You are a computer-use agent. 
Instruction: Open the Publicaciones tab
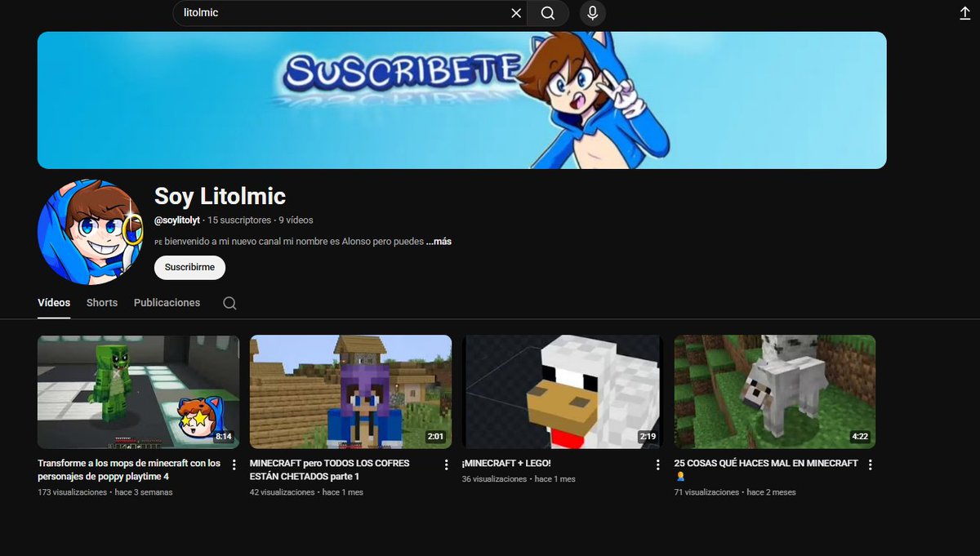[167, 303]
